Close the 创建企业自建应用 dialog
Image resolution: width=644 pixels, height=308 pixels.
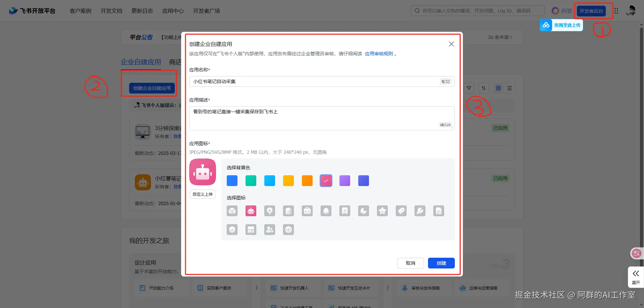tap(451, 44)
